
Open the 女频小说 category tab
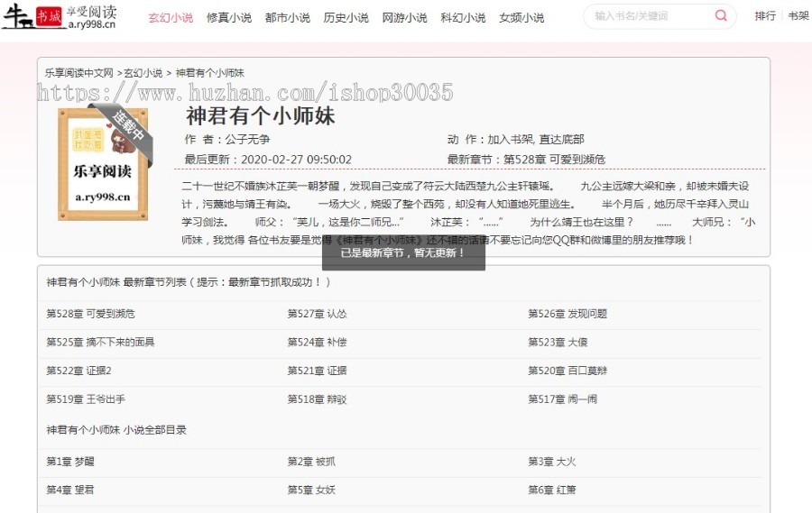pyautogui.click(x=521, y=18)
